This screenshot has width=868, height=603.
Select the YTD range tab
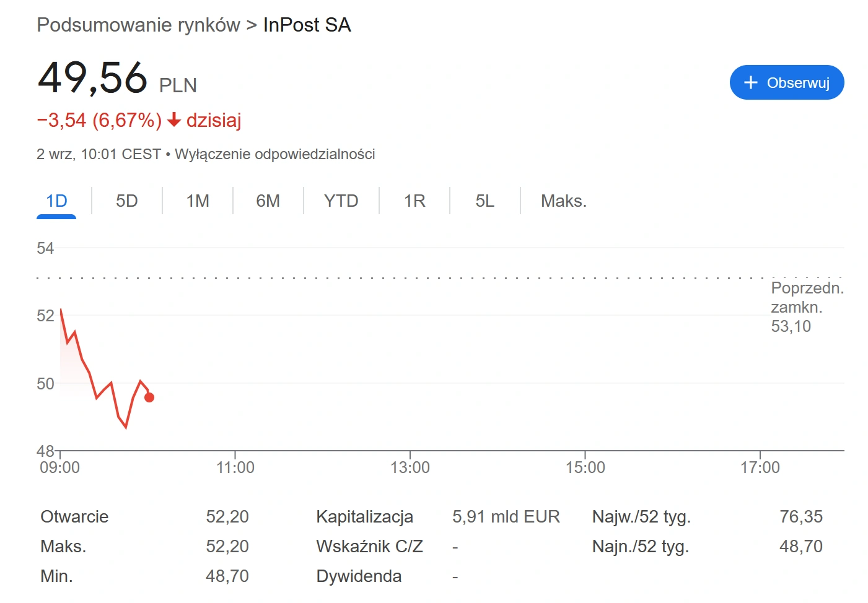click(341, 201)
